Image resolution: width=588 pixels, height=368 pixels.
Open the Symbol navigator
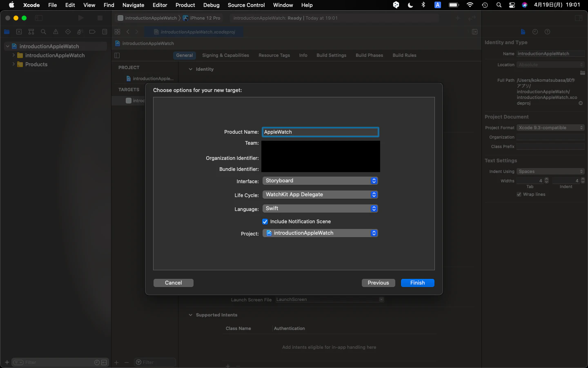(x=31, y=32)
